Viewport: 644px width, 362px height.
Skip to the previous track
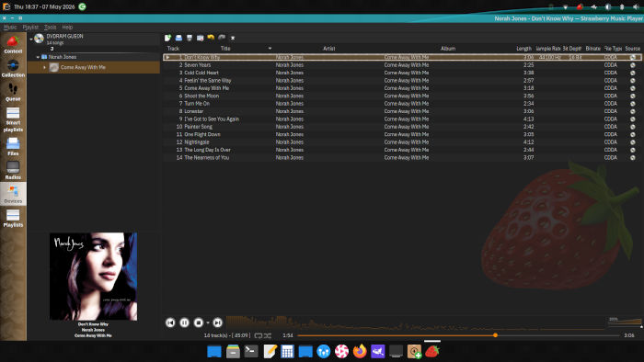[170, 322]
